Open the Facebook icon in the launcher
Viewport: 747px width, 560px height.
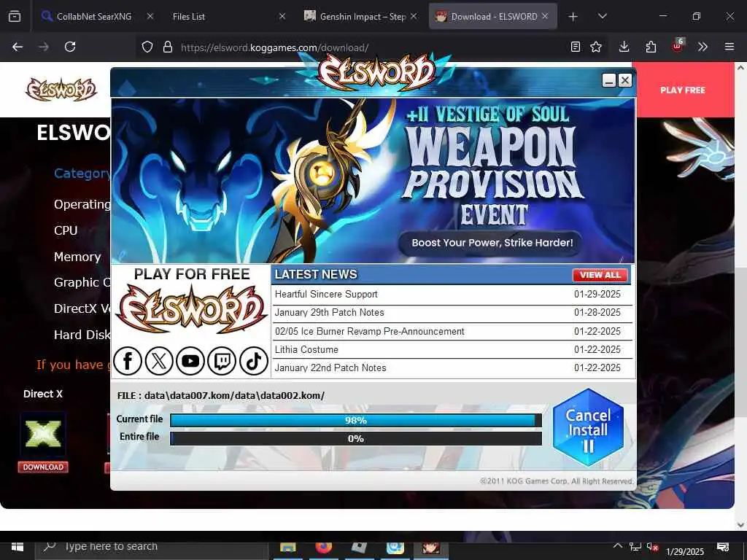click(x=127, y=361)
